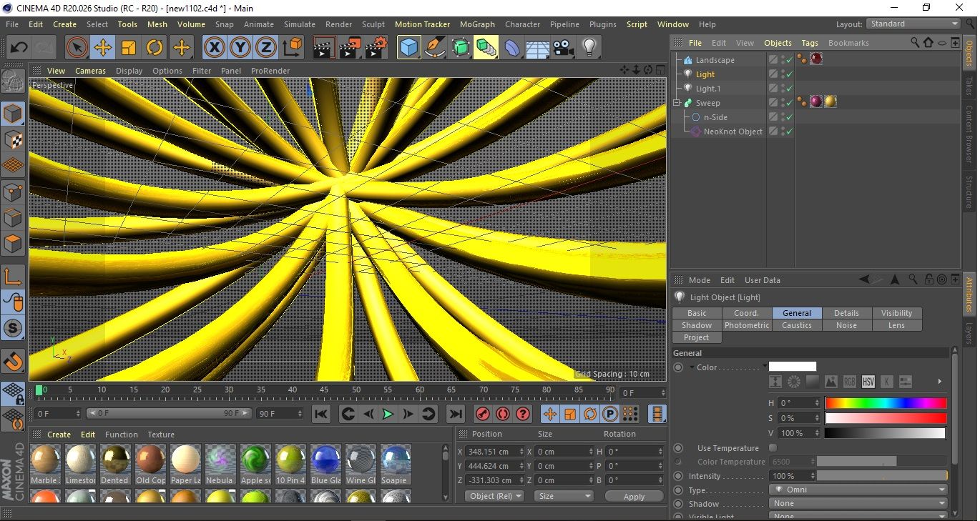Render the active view
The width and height of the screenshot is (980, 521).
pyautogui.click(x=324, y=48)
